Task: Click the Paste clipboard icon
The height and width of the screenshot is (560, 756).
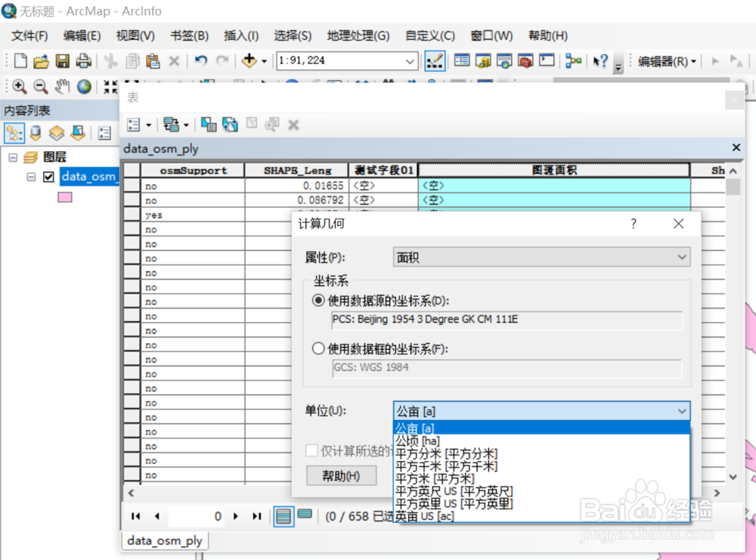Action: tap(153, 60)
